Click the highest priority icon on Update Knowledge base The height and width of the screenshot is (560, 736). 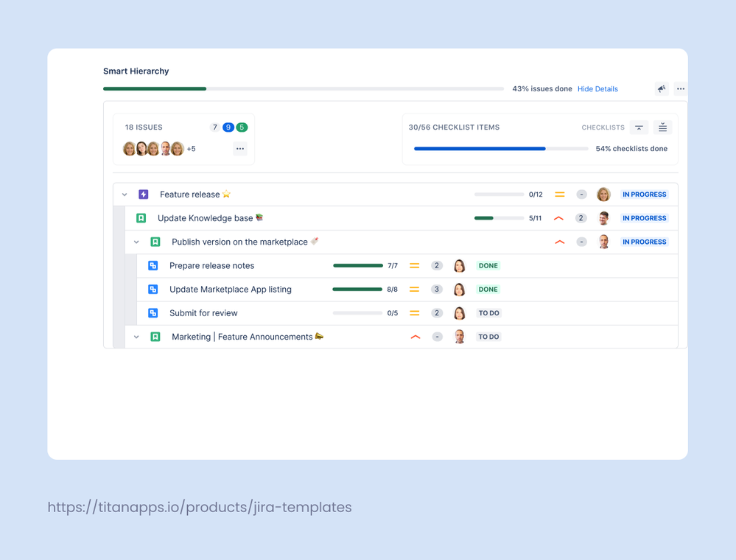(559, 218)
